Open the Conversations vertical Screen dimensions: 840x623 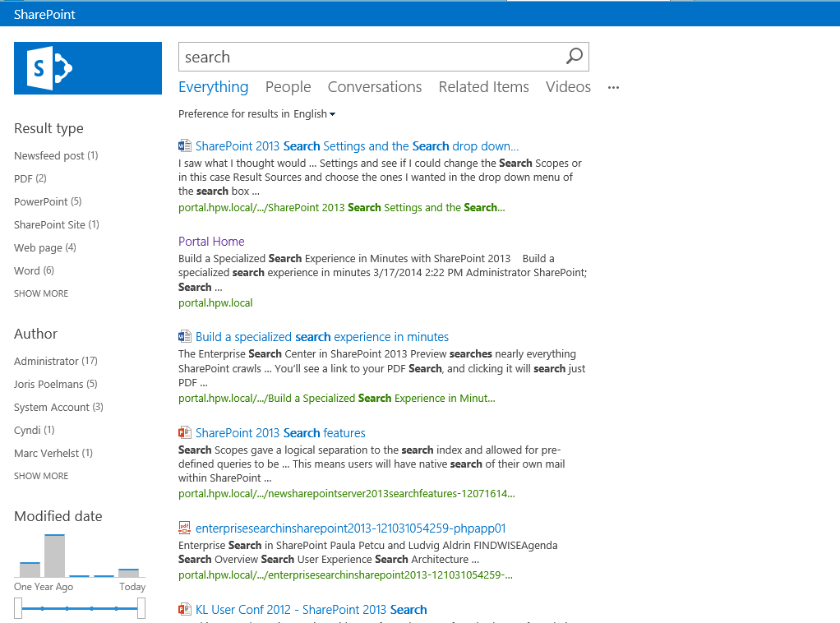374,86
